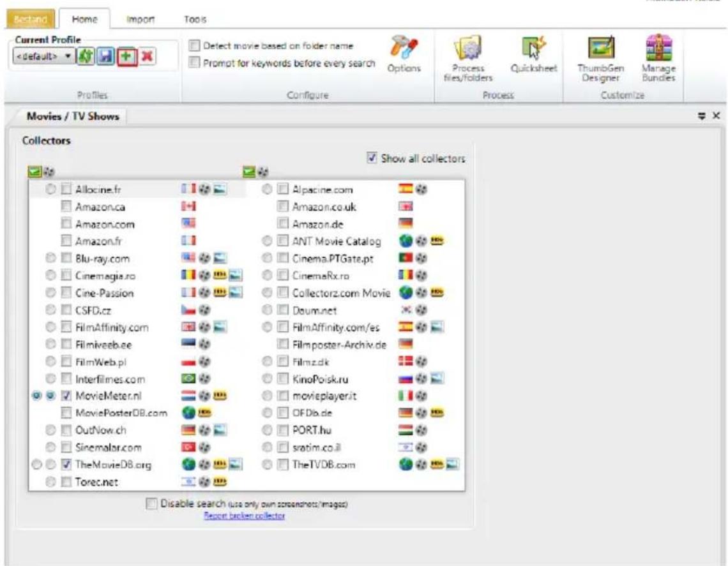Select the KinoPoisk.ru radio button
728x566 pixels.
[267, 378]
